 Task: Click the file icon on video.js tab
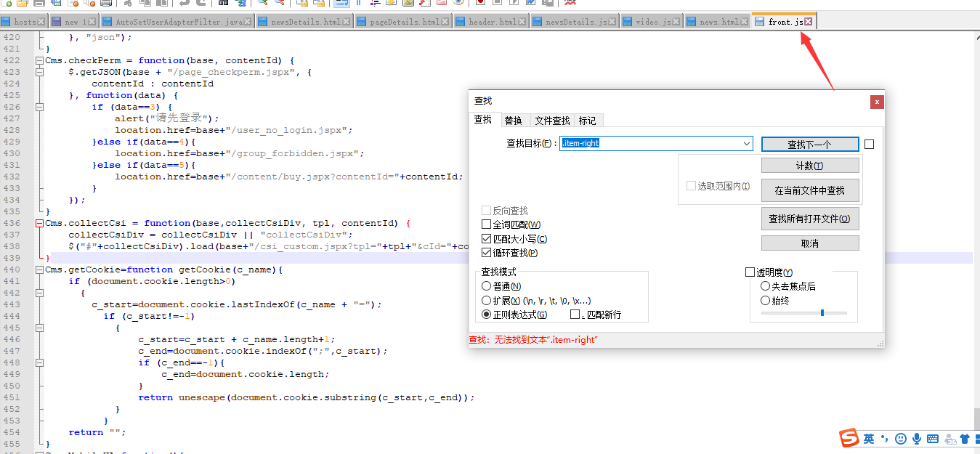[x=628, y=22]
